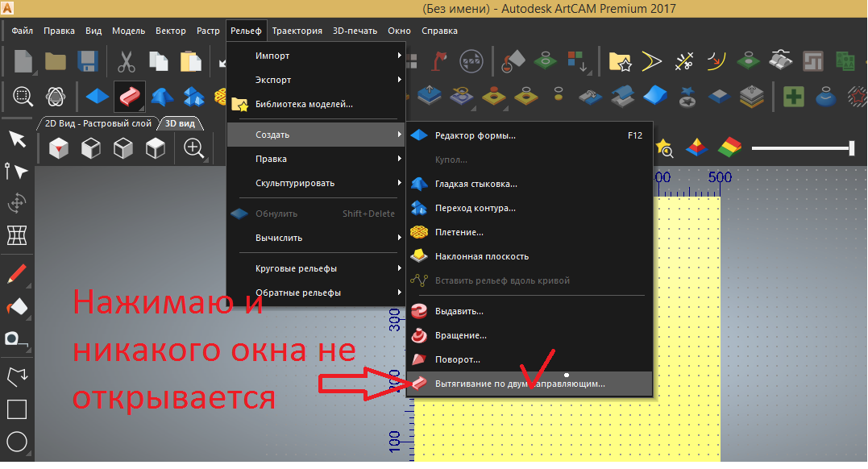This screenshot has width=868, height=469.
Task: Open the Модель menu
Action: (x=128, y=31)
